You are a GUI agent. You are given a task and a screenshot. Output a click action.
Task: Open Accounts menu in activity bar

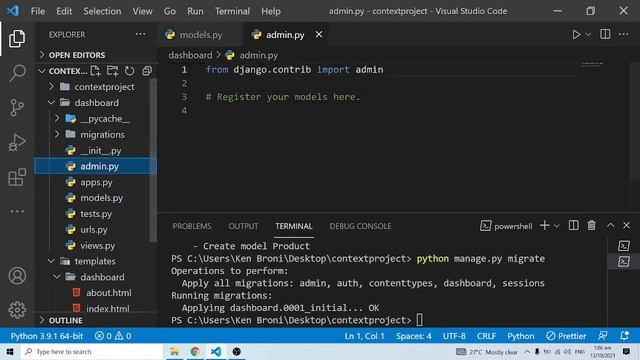pyautogui.click(x=17, y=276)
